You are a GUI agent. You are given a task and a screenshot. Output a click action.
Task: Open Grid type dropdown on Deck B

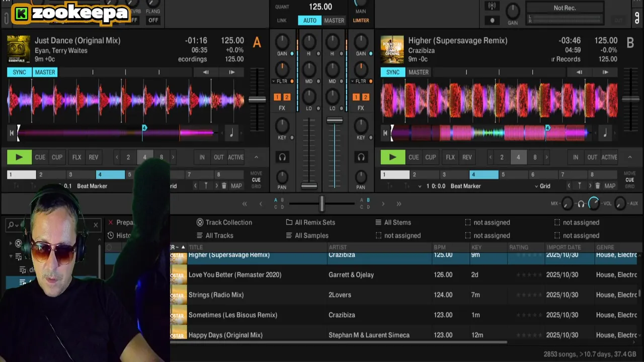click(x=542, y=186)
